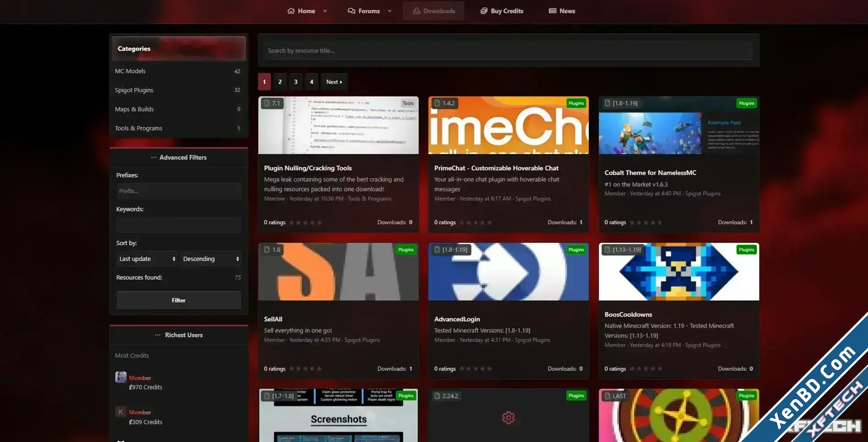Click the 2.24.2 version badge
The width and height of the screenshot is (868, 442).
446,396
